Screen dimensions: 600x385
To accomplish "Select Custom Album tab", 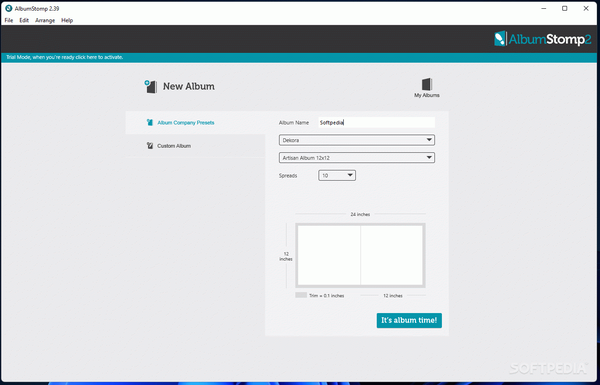I will [195, 146].
